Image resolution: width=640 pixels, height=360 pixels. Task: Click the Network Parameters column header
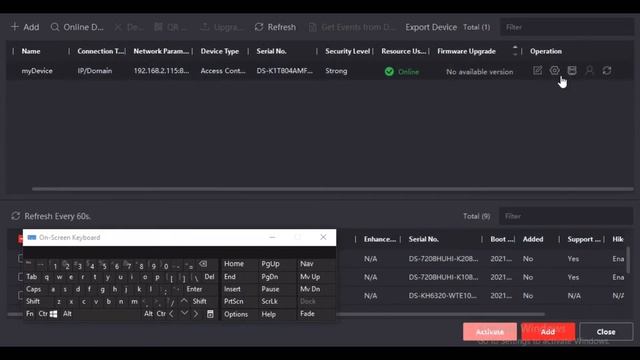(x=161, y=51)
